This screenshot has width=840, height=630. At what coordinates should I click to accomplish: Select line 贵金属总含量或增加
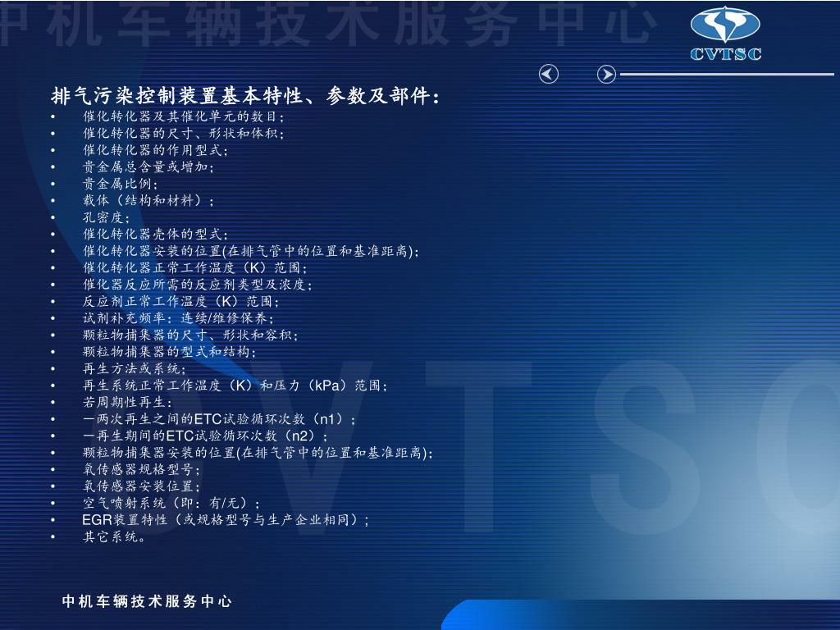coord(148,167)
